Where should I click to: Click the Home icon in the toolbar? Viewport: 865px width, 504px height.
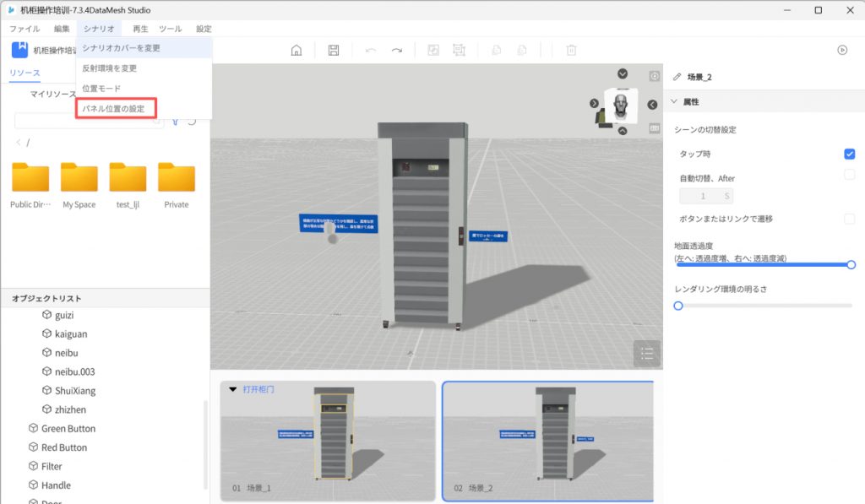point(296,50)
